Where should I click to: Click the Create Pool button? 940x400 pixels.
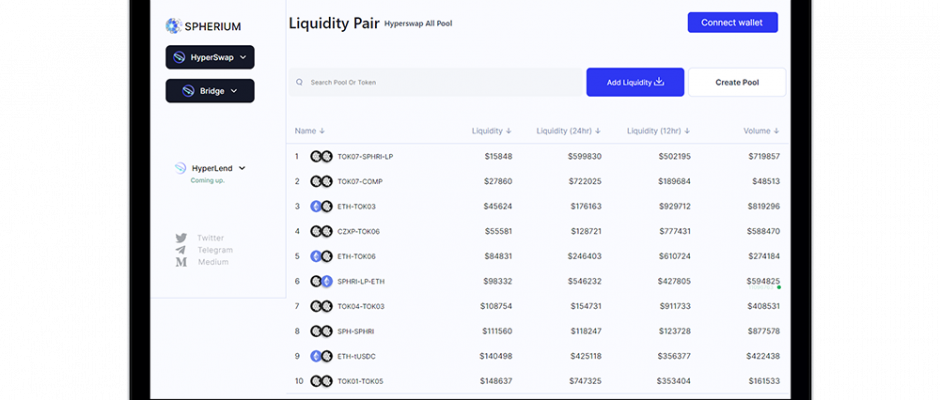point(737,82)
